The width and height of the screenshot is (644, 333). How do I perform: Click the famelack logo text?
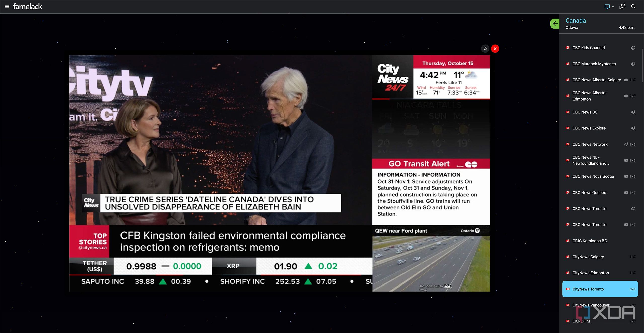(27, 6)
